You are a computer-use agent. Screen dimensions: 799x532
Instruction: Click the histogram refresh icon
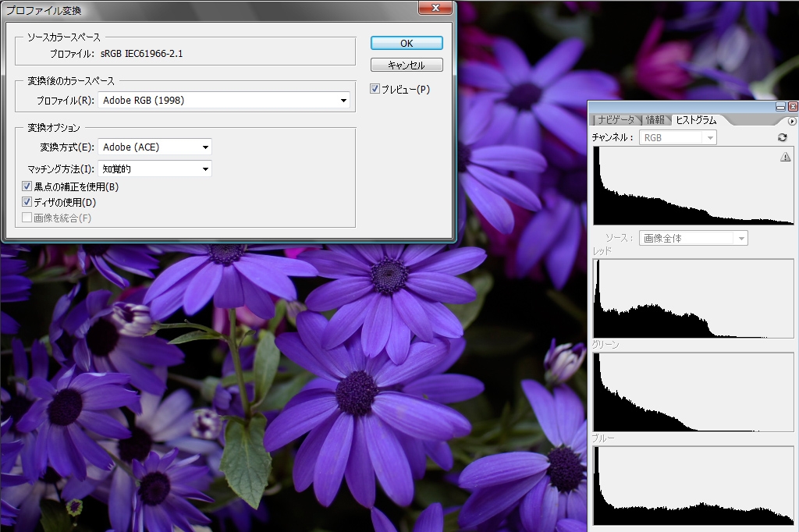(x=782, y=137)
